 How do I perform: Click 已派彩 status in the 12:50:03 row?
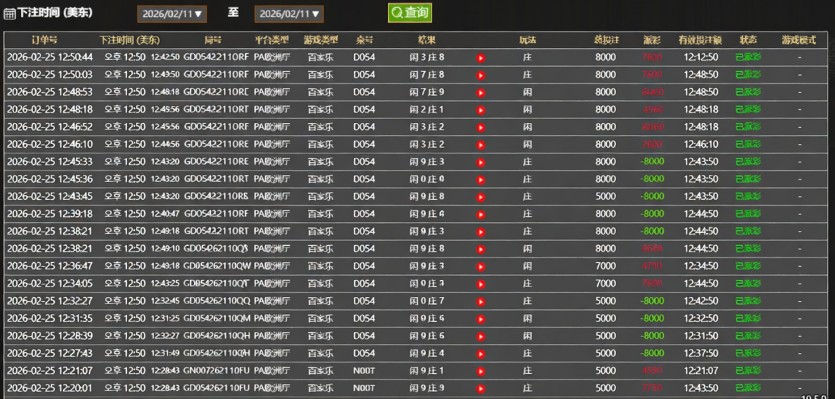748,75
